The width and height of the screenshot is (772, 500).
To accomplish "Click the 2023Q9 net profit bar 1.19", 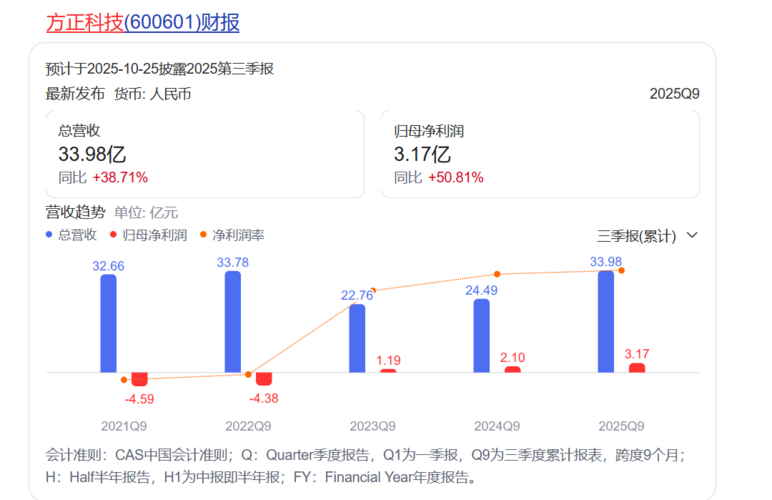I will point(388,371).
